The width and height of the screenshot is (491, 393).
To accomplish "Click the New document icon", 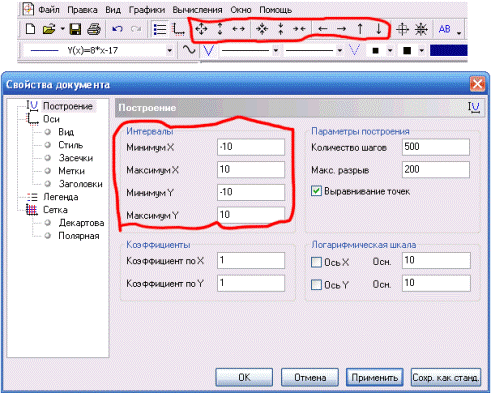I will [x=30, y=29].
